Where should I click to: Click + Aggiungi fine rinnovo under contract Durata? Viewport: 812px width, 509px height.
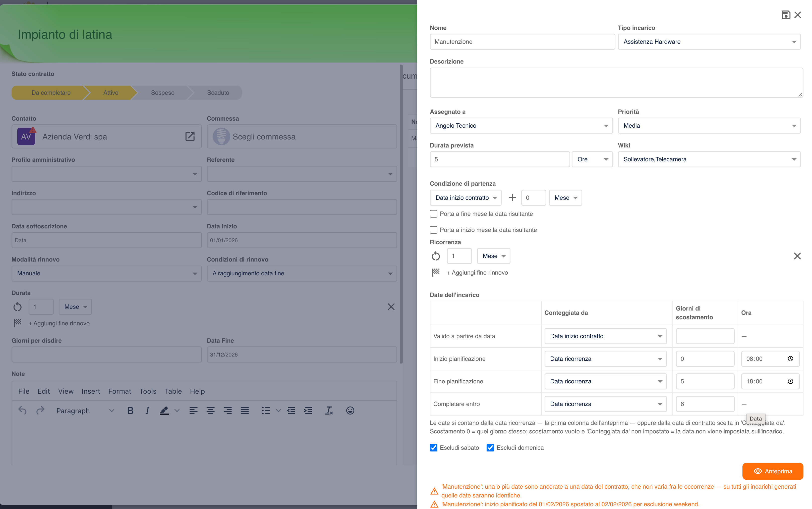coord(59,324)
